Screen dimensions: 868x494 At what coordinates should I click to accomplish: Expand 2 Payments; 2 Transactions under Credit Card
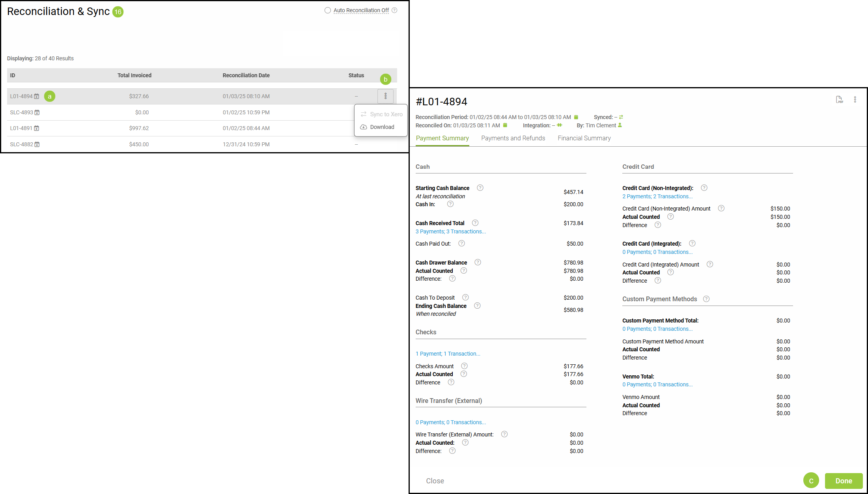coord(657,196)
